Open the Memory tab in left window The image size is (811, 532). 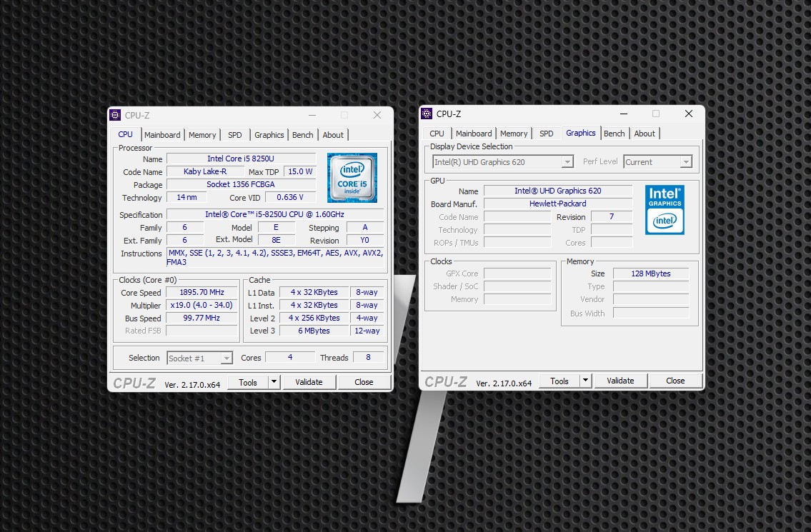[x=202, y=135]
